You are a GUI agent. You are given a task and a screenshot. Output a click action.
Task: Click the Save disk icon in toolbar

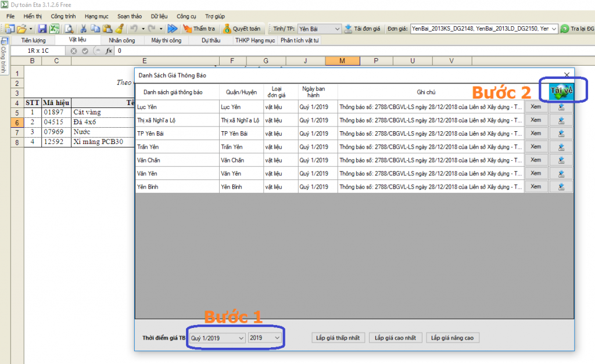(42, 28)
